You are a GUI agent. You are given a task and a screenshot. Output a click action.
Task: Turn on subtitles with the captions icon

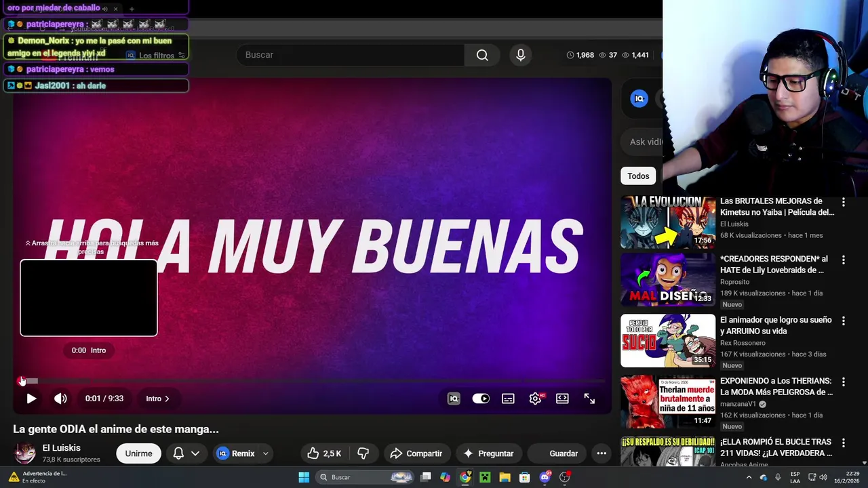pyautogui.click(x=508, y=399)
